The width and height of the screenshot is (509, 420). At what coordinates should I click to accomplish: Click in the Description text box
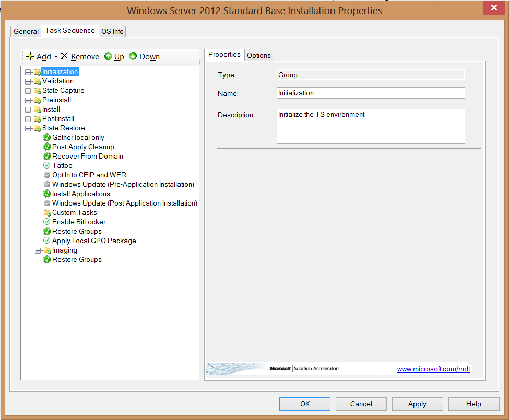point(371,126)
